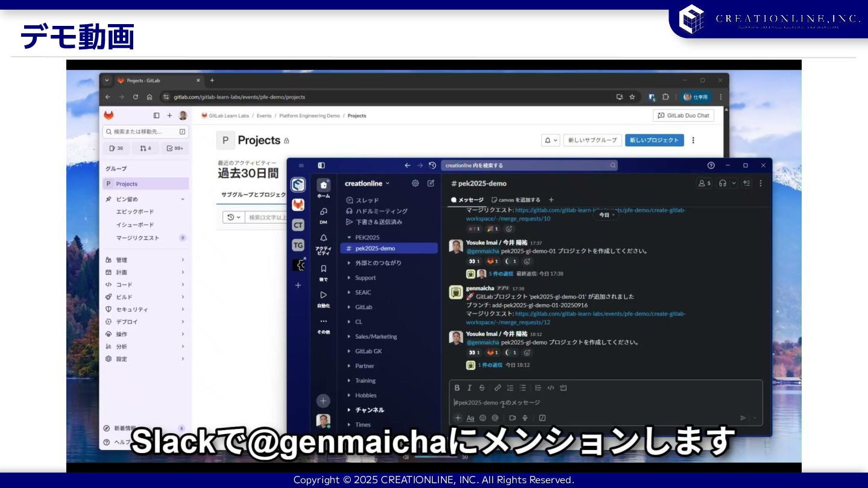Viewport: 868px width, 488px height.
Task: Open the GitLab Duo Chat button
Action: (x=684, y=115)
